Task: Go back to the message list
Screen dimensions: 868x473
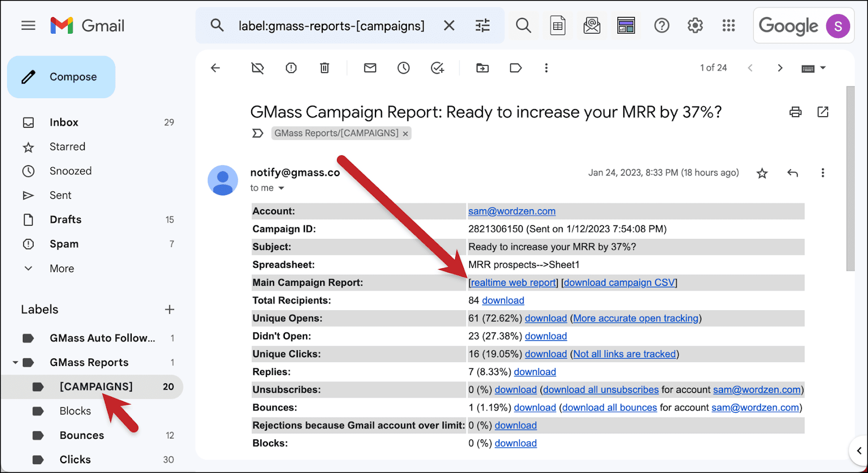Action: (215, 68)
